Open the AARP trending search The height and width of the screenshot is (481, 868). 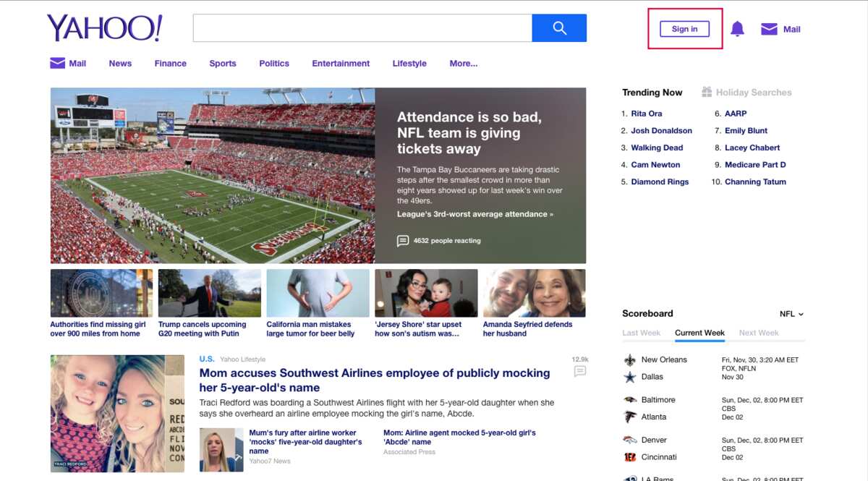[736, 114]
